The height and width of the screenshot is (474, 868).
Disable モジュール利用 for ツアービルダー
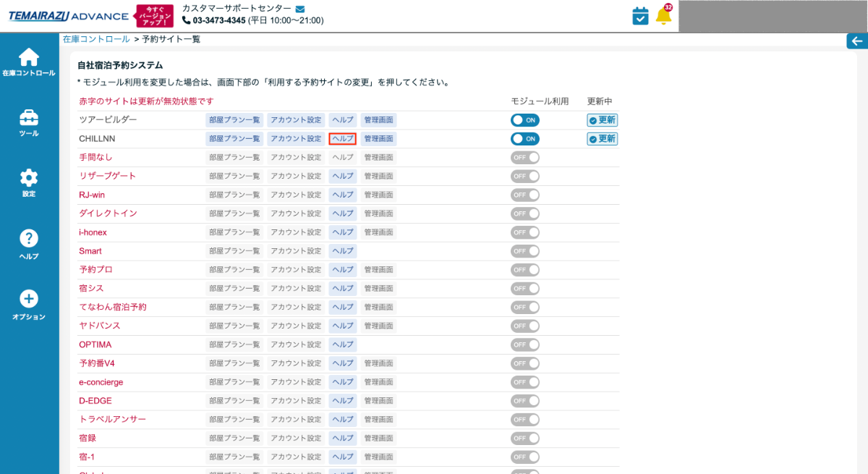tap(525, 119)
